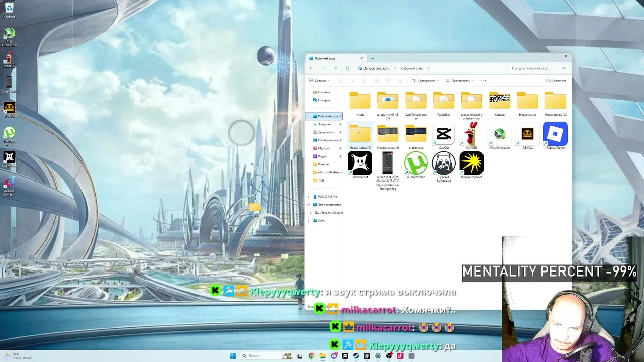Select the zapret-discord-youtube-main folder
Image resolution: width=644 pixels, height=362 pixels.
click(x=471, y=106)
